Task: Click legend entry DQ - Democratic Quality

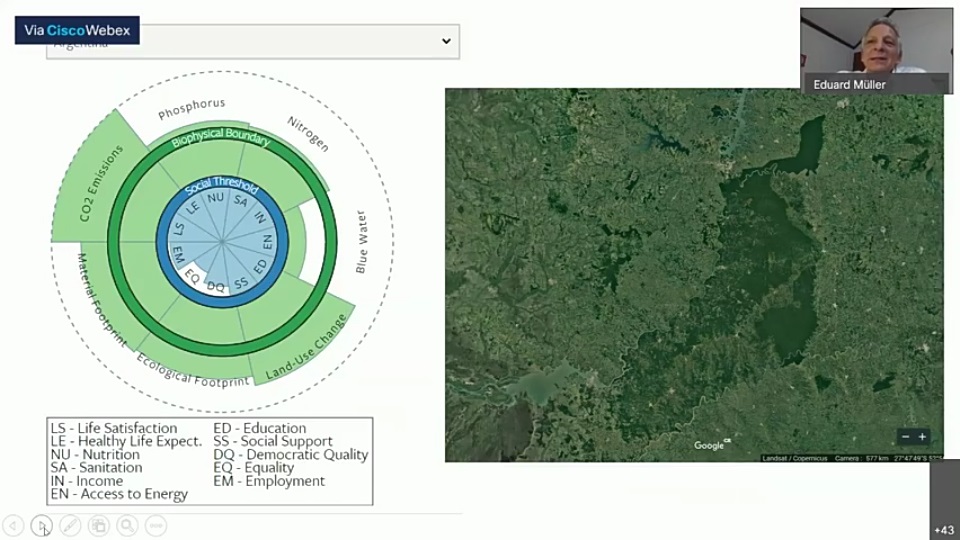Action: click(291, 454)
